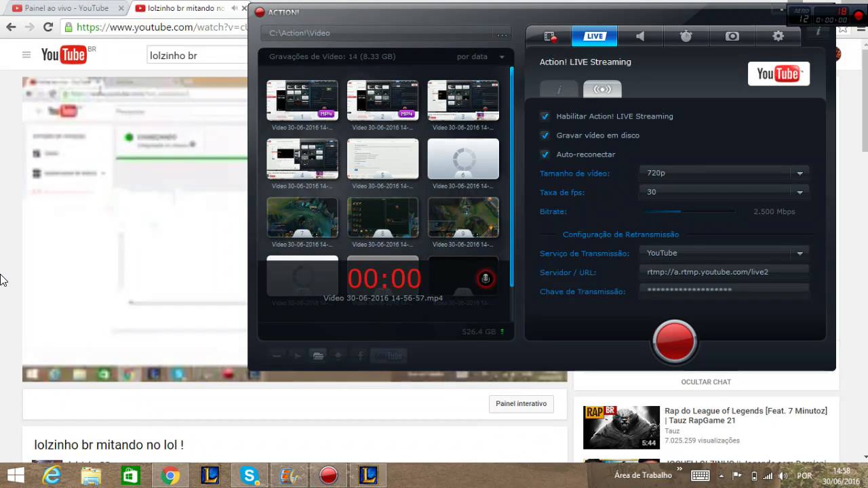Click the YouTube logo in LIVE Streaming panel

778,74
